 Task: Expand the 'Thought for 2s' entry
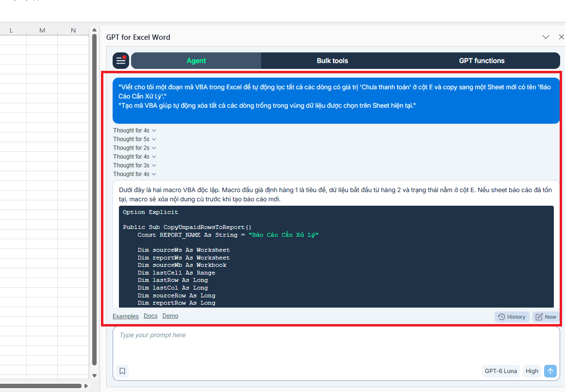(x=134, y=147)
